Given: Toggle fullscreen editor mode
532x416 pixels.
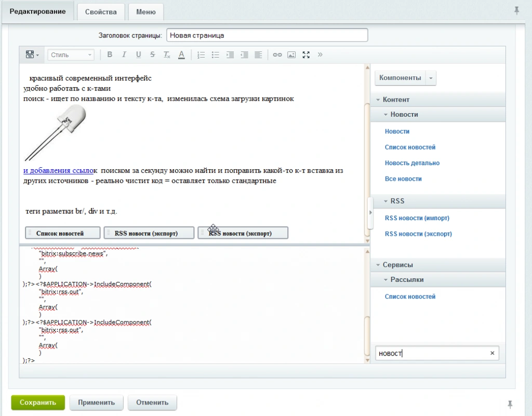Looking at the screenshot, I should point(306,55).
